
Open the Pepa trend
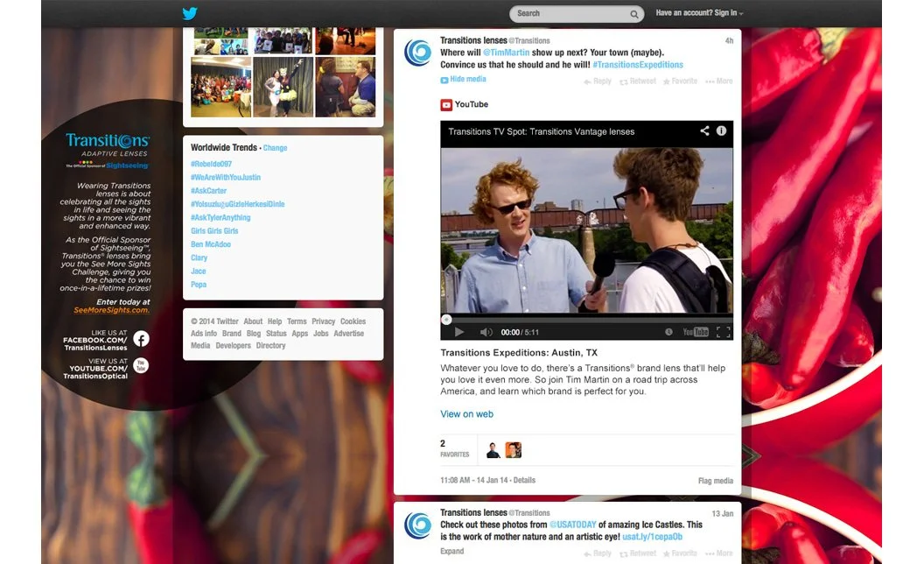pos(199,285)
